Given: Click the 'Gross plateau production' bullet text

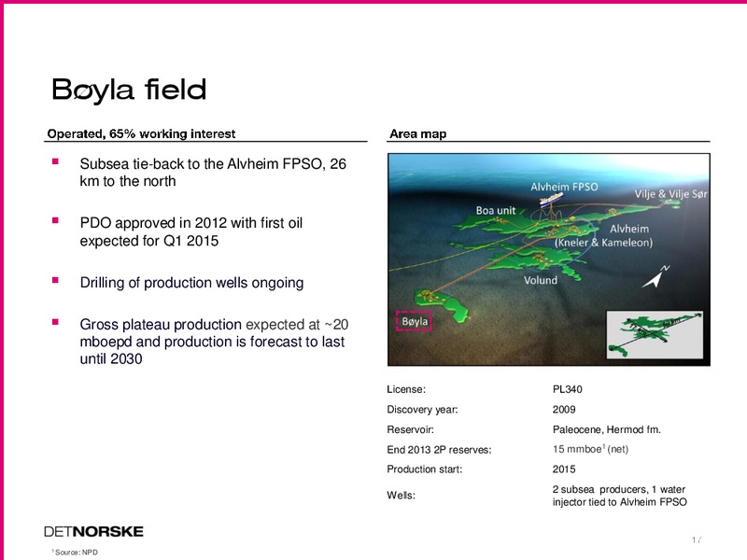Looking at the screenshot, I should [x=214, y=342].
